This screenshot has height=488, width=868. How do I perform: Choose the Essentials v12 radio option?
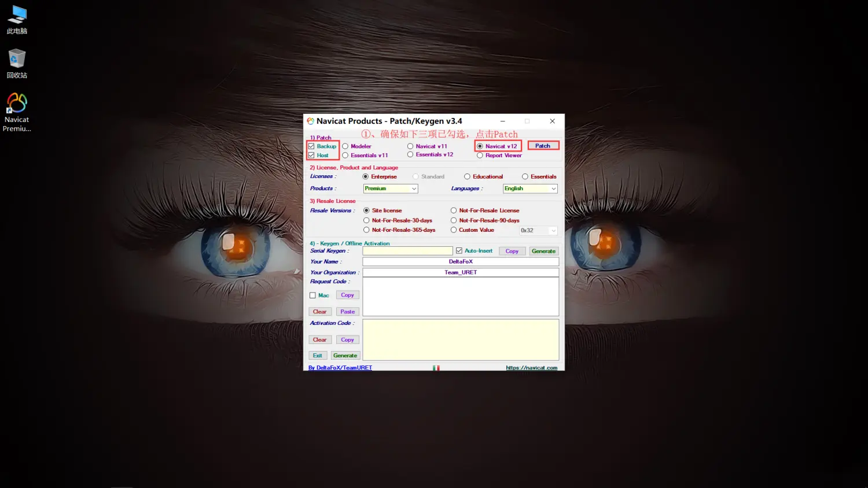tap(410, 154)
